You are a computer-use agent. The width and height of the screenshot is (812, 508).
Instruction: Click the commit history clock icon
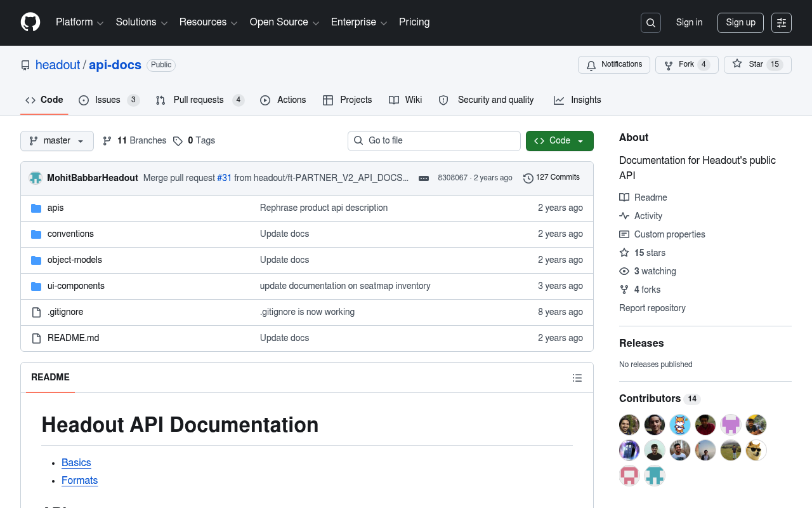[528, 178]
